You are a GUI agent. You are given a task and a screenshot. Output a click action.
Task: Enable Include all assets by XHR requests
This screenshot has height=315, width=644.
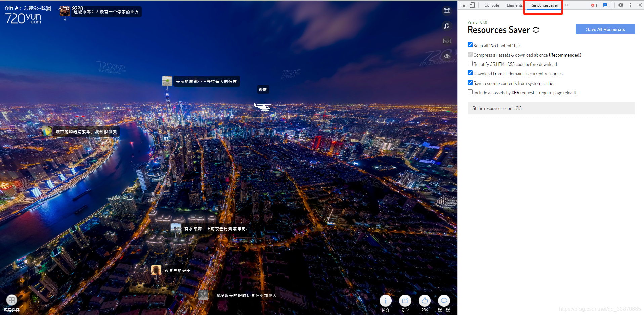470,92
